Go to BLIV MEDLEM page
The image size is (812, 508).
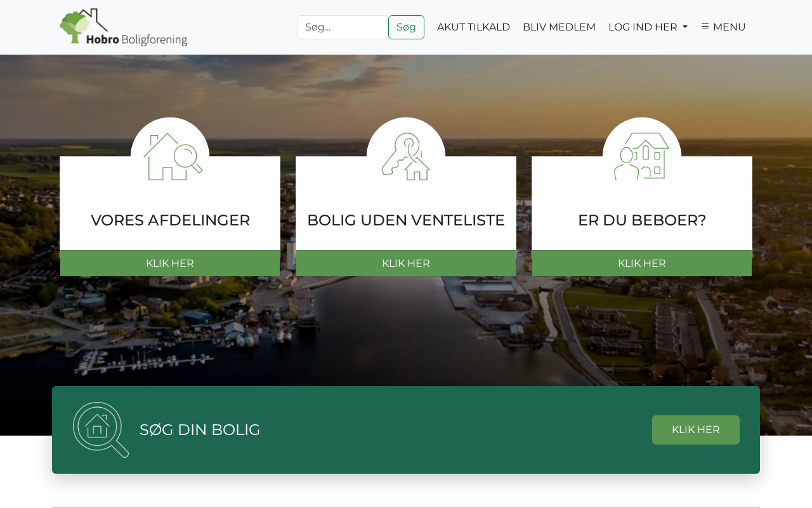(x=559, y=27)
